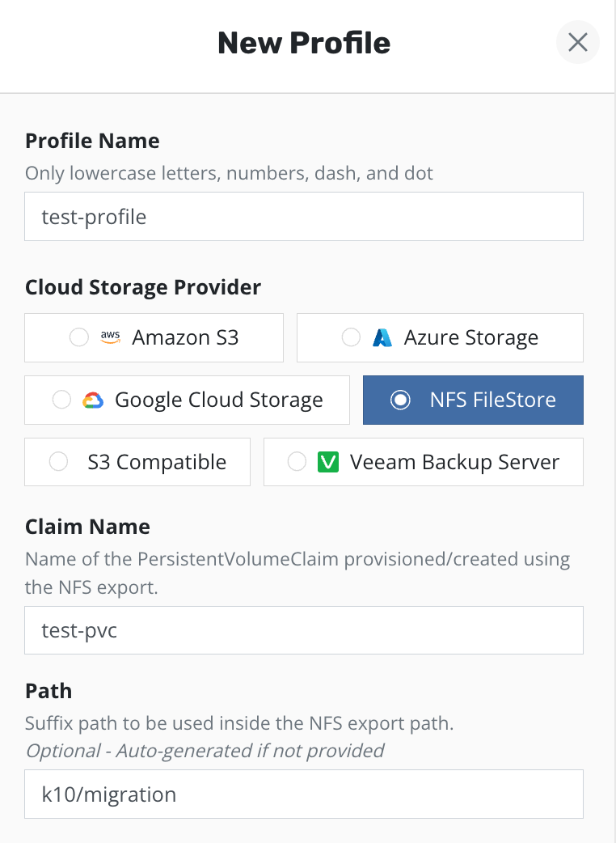Enable the Google Cloud Storage radio circle
The image size is (616, 843).
click(61, 400)
